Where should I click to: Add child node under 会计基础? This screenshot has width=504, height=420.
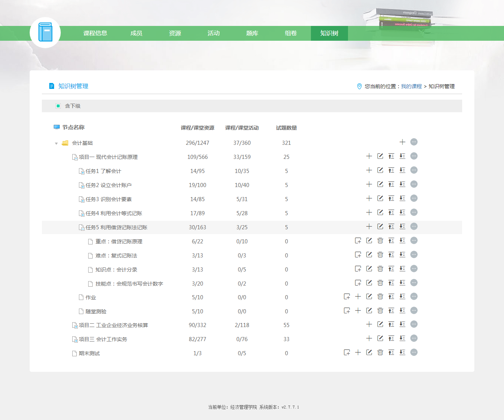(x=402, y=142)
